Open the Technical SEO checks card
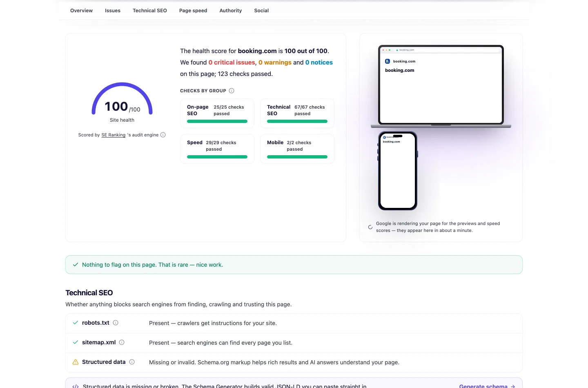 (x=297, y=113)
